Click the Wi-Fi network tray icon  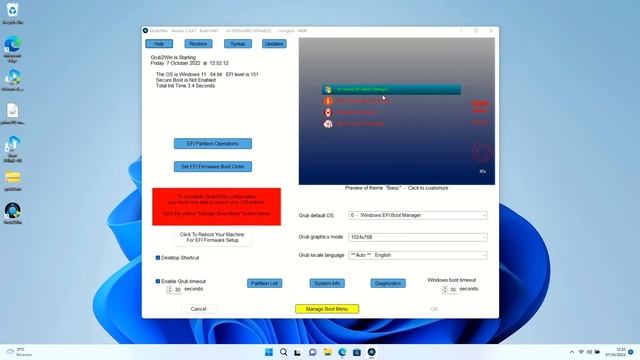point(581,352)
